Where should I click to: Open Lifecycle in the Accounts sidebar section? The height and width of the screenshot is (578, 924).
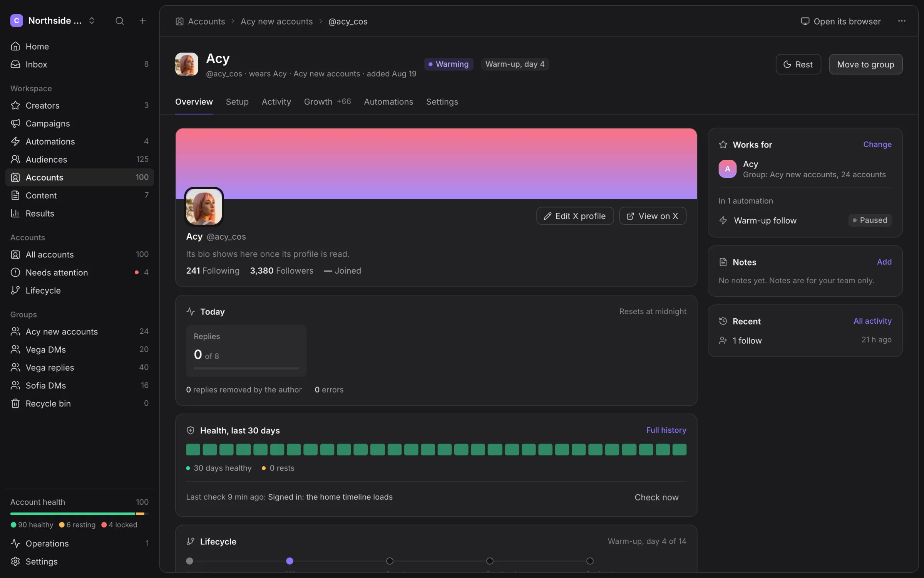[x=79, y=290]
